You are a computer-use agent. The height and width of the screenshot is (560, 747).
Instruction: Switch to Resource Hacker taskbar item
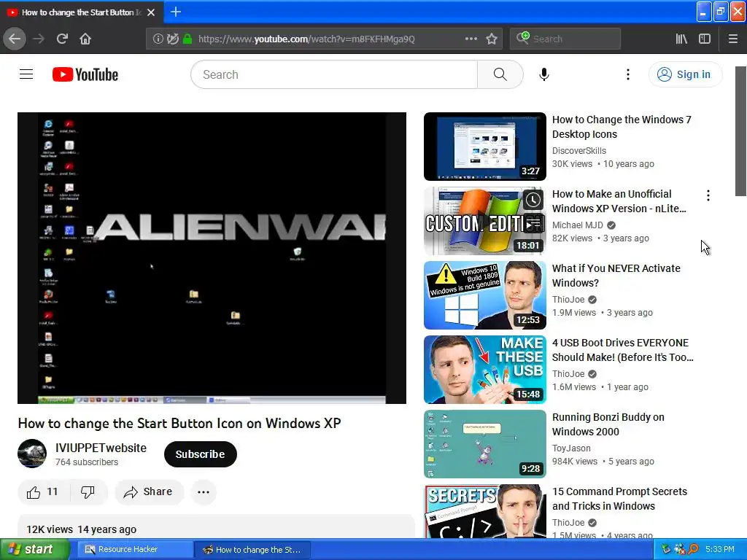[134, 549]
